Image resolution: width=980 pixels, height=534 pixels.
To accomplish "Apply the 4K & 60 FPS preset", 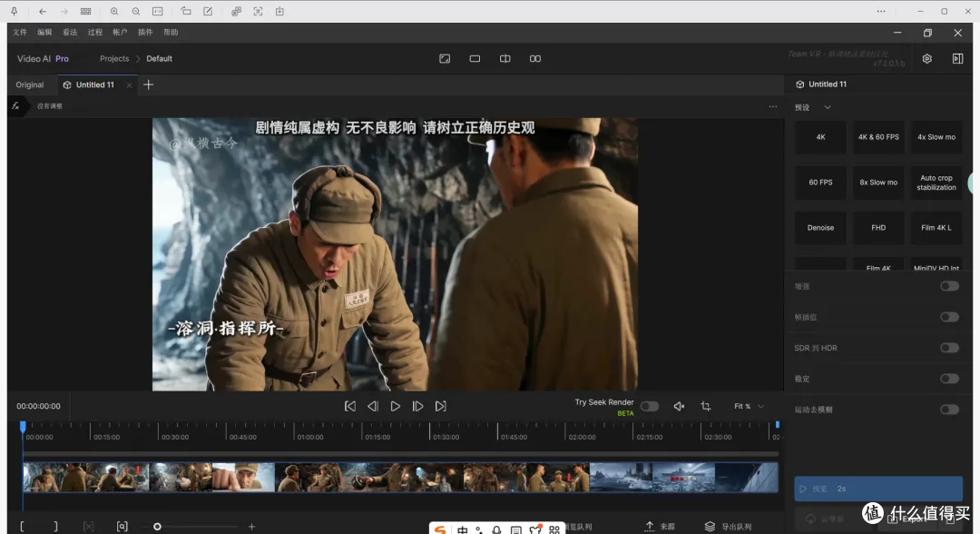I will click(878, 137).
